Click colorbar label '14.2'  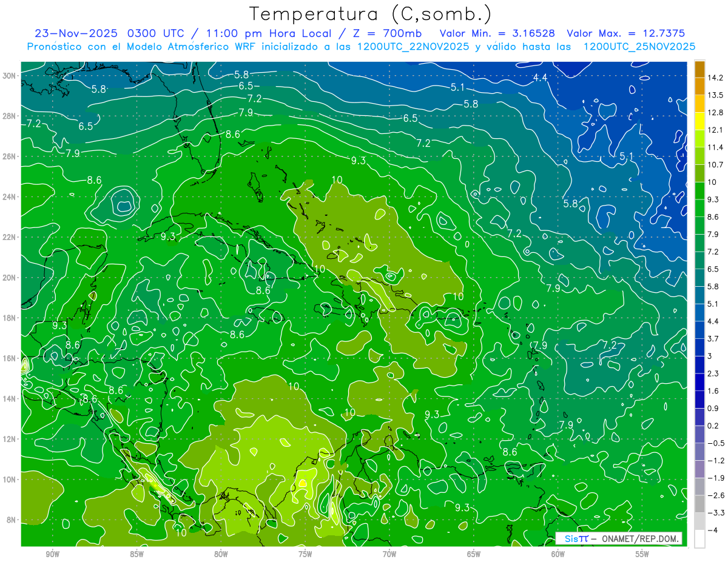[x=715, y=78]
